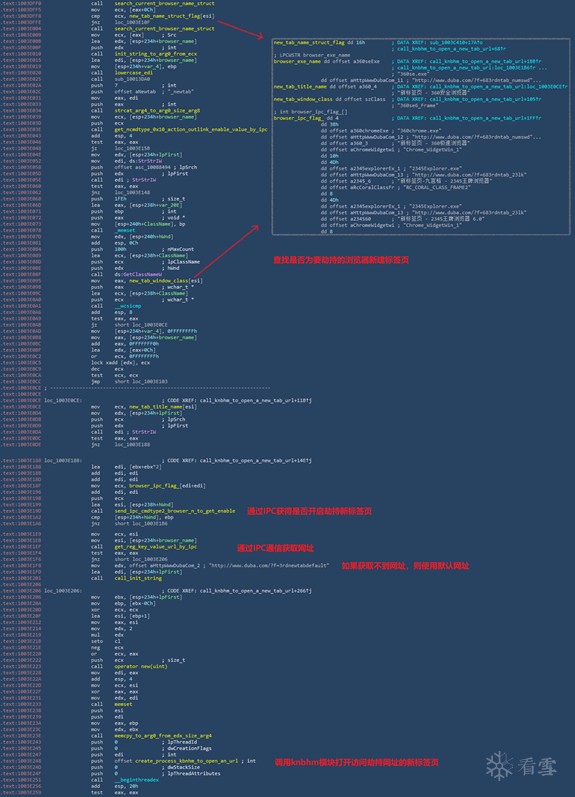Click the dd offset a360_3 entry
This screenshot has height=797, width=575.
pos(395,143)
